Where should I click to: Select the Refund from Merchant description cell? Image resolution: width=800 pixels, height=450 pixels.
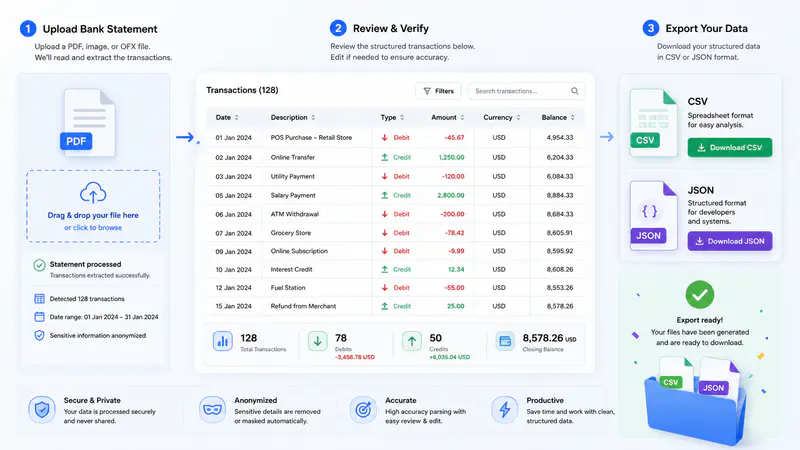[303, 306]
